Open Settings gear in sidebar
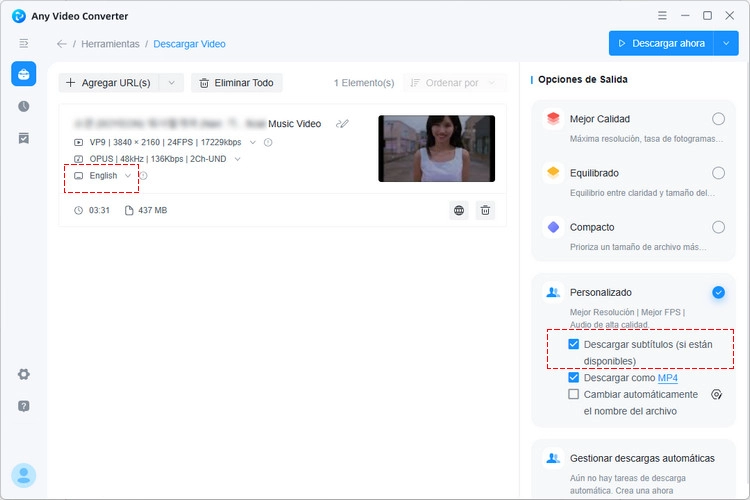Screen dimensions: 750x500 pyautogui.click(x=23, y=374)
